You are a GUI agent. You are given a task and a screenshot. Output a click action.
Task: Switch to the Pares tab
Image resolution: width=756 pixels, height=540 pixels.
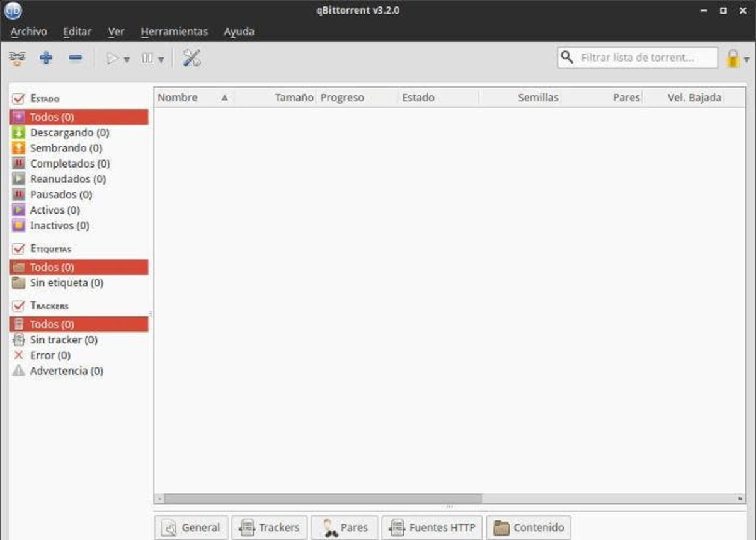(x=345, y=527)
